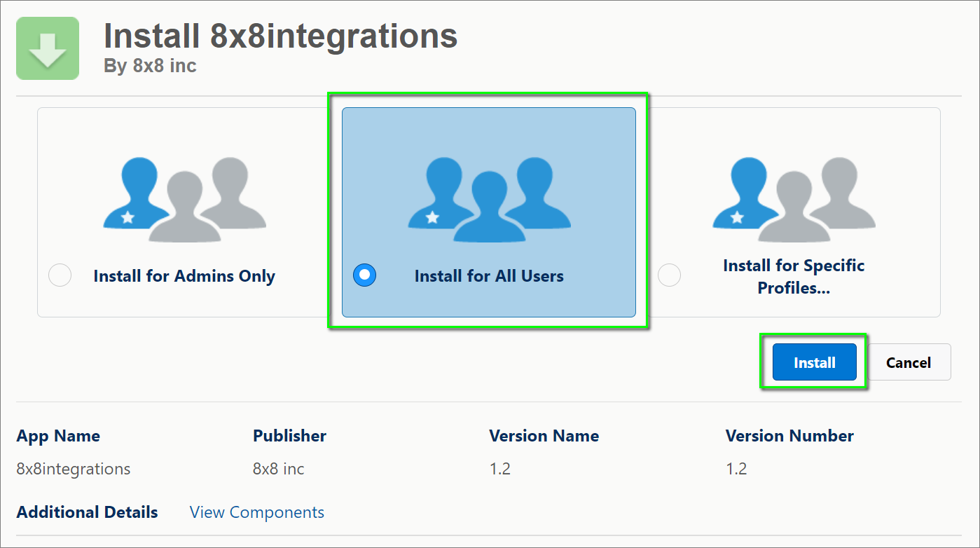Click the Install for Specific Profiles label text
The height and width of the screenshot is (548, 980).
coord(794,276)
